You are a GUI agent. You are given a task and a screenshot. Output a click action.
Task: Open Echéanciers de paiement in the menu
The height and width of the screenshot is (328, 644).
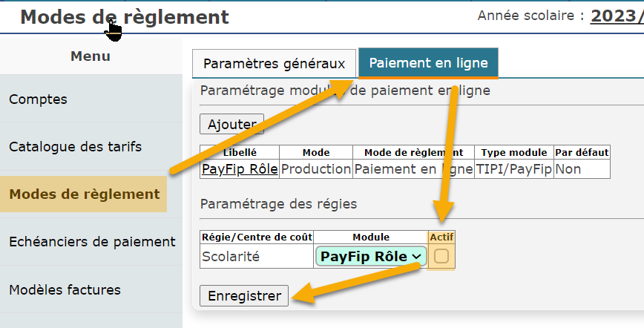(x=91, y=242)
